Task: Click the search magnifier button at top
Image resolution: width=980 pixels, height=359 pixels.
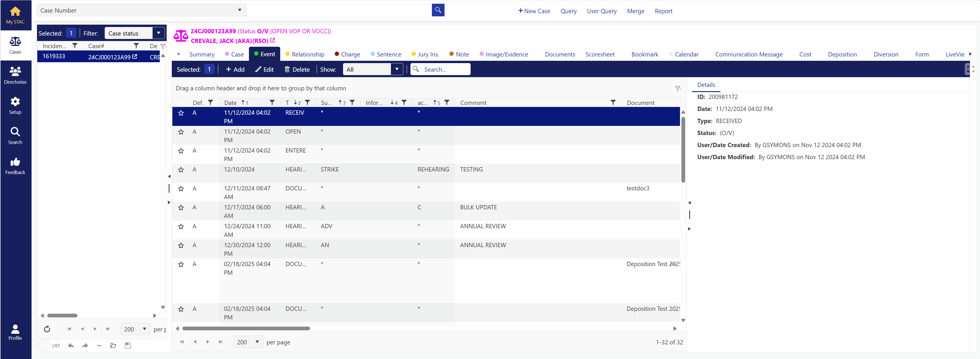Action: click(438, 10)
